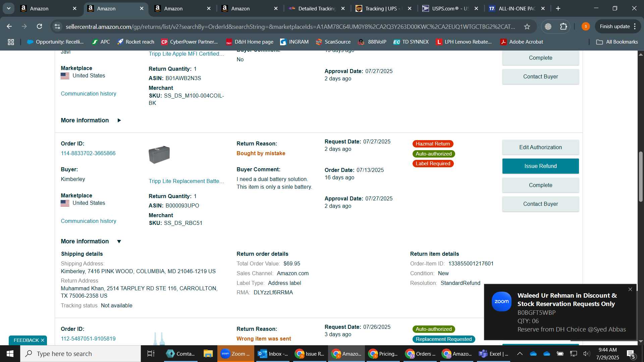Open the Chrome profile avatar
This screenshot has width=644, height=362.
[x=586, y=26]
